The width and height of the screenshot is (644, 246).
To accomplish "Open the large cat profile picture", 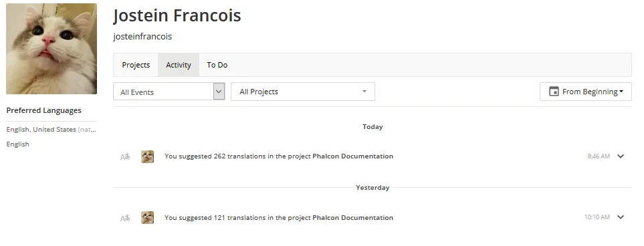I will click(51, 49).
